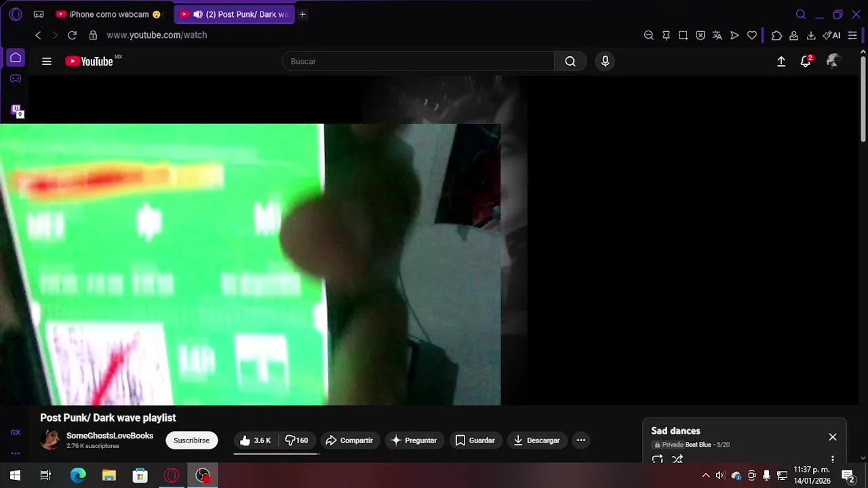Screen dimensions: 868x488
Task: Open the sidebar three-dots setup menu
Action: coord(16,453)
